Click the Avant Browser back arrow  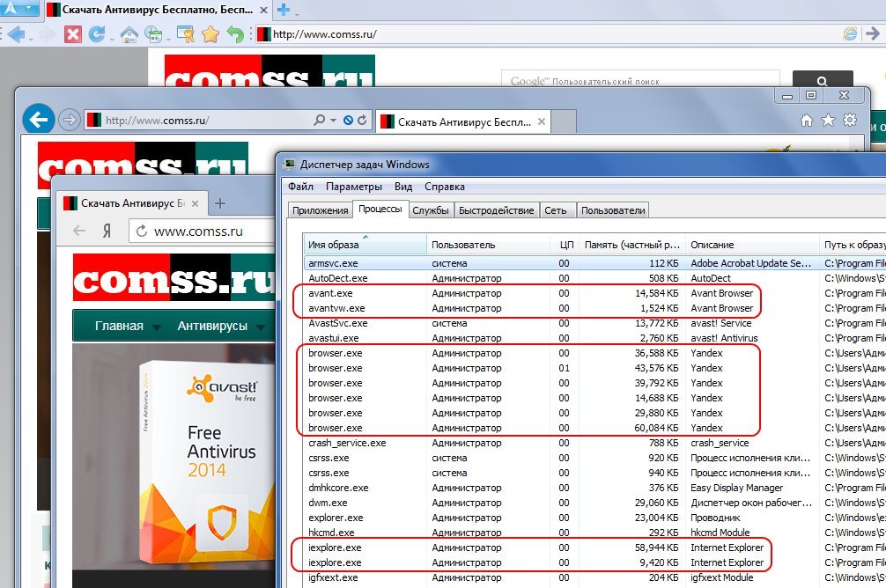point(15,35)
